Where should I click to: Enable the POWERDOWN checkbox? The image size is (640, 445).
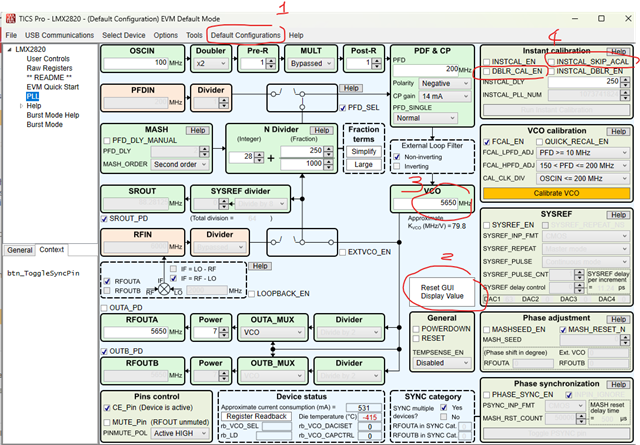click(416, 329)
